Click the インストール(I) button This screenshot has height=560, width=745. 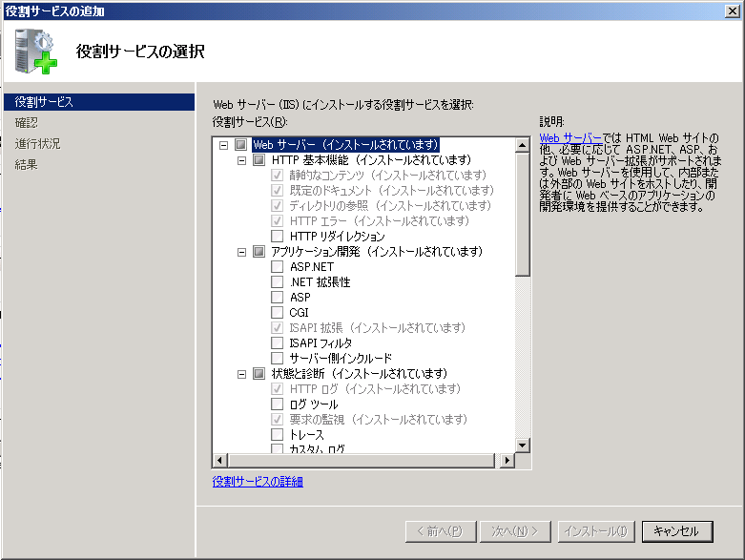[x=596, y=531]
